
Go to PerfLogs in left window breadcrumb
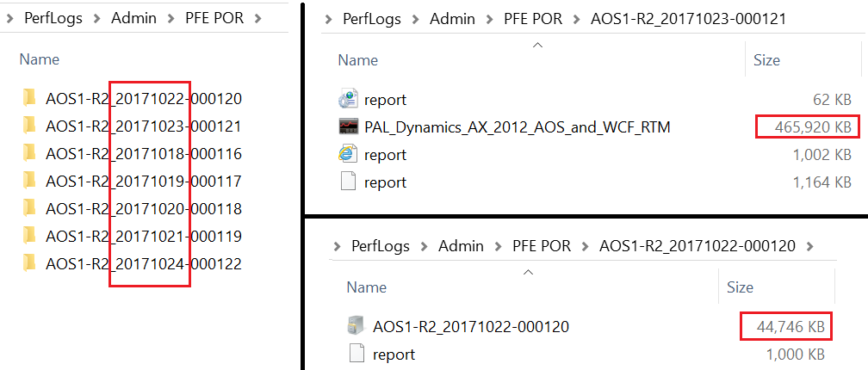[53, 18]
